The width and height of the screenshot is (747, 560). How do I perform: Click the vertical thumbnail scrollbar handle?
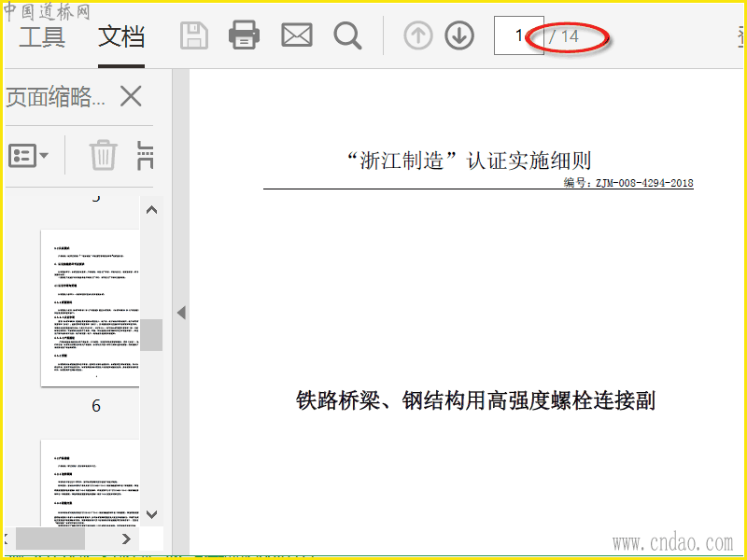point(151,335)
